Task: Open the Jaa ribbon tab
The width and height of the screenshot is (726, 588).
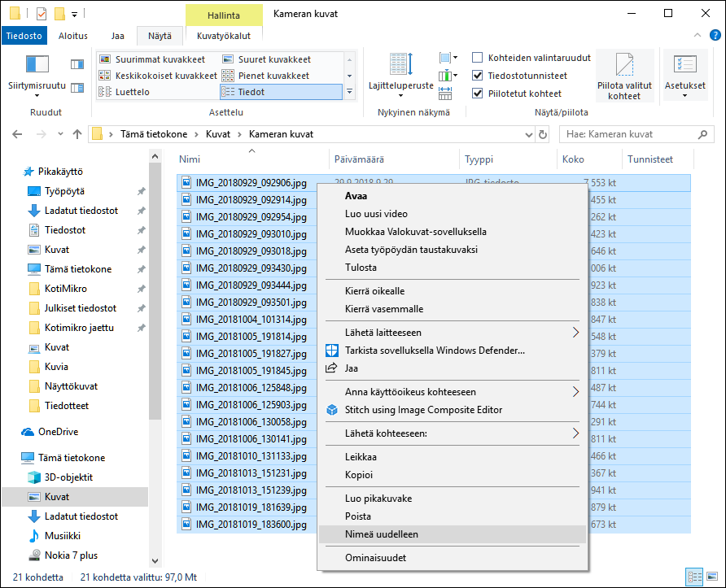Action: (x=117, y=36)
